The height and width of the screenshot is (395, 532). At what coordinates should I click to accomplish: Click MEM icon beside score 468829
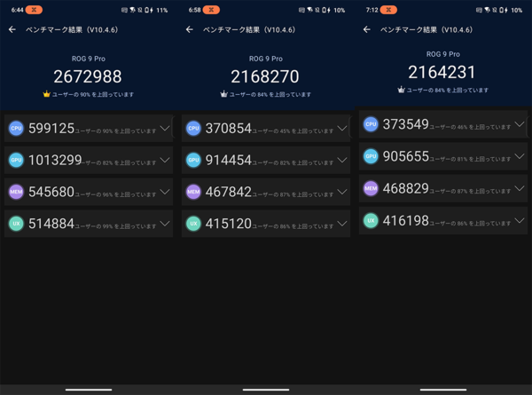pyautogui.click(x=371, y=188)
